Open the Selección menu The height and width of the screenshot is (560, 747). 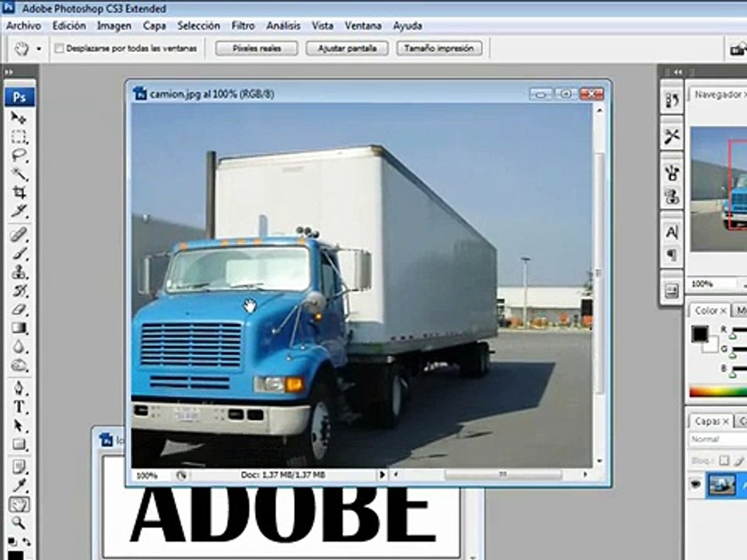pyautogui.click(x=199, y=25)
